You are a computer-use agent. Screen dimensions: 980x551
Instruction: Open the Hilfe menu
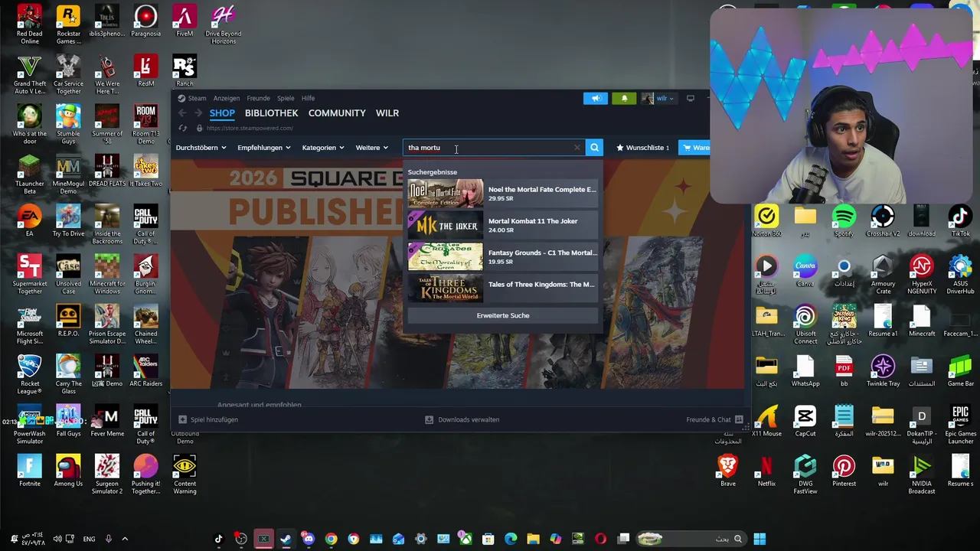308,98
